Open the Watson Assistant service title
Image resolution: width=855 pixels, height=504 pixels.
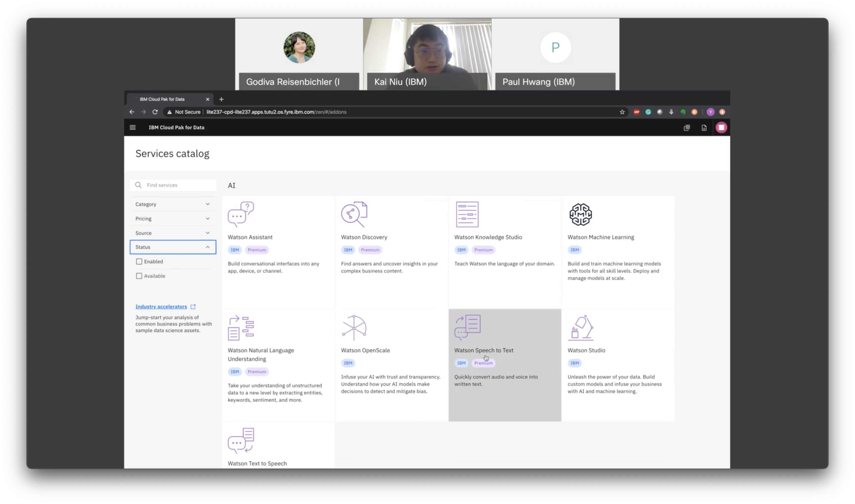point(250,237)
